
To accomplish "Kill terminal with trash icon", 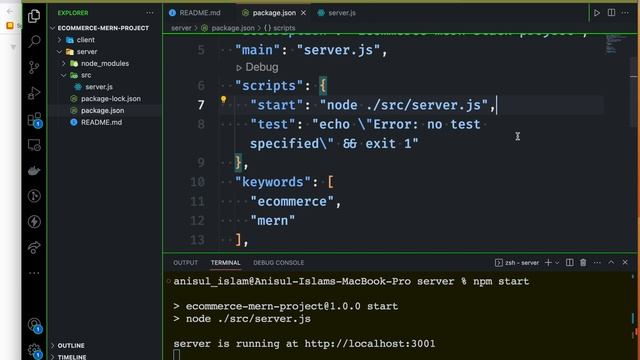I will 583,262.
